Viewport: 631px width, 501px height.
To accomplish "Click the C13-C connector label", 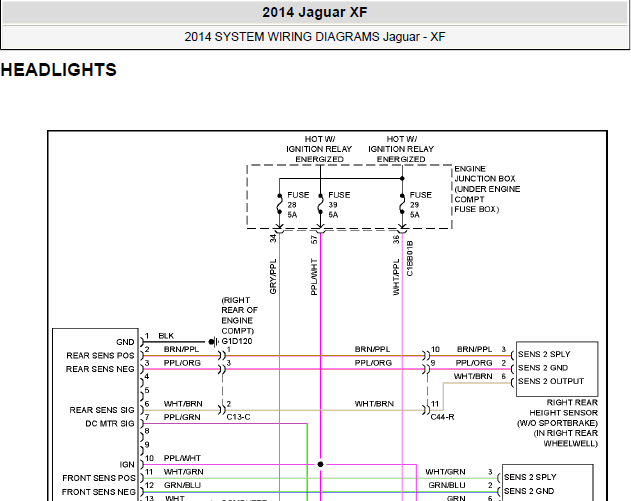I will [x=238, y=417].
